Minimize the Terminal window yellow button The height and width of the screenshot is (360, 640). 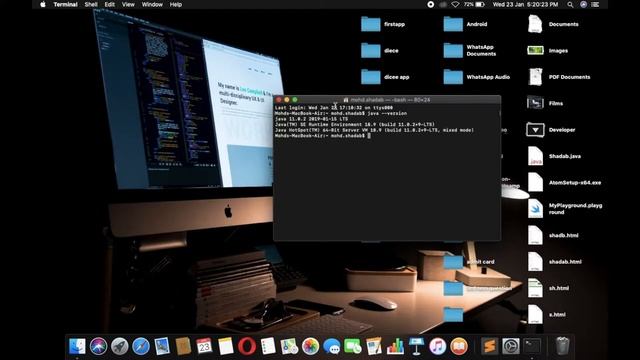click(x=287, y=100)
